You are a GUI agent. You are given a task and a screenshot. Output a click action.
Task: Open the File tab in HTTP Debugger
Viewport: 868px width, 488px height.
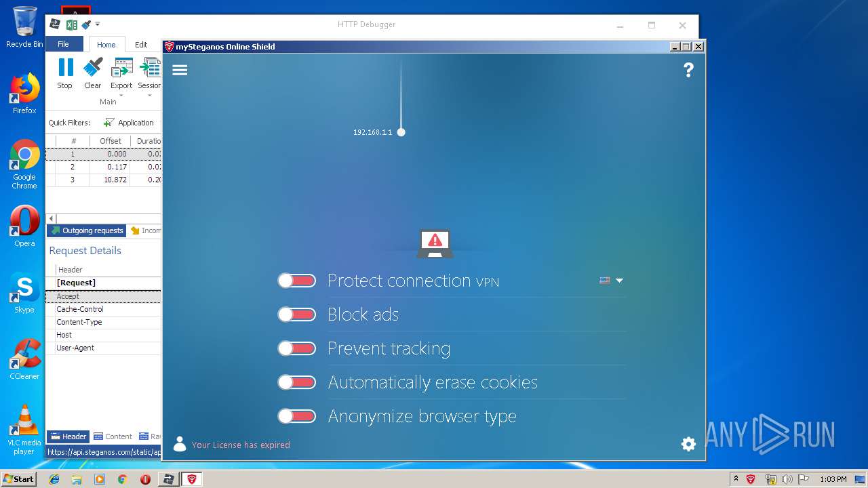[x=63, y=44]
